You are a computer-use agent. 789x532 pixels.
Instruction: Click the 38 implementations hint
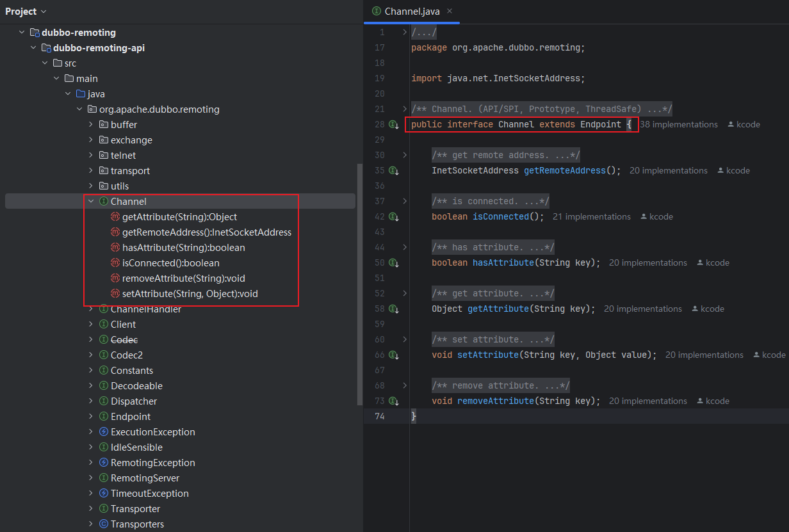[678, 125]
